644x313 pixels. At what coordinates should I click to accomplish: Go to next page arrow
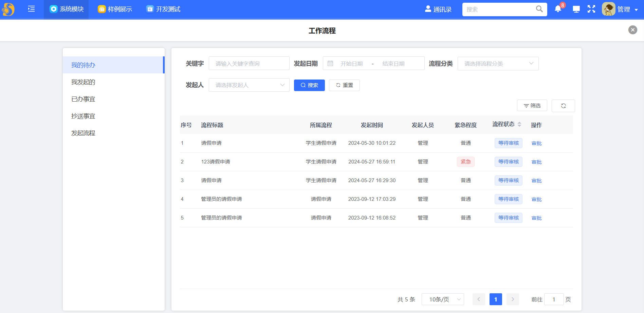pyautogui.click(x=513, y=299)
